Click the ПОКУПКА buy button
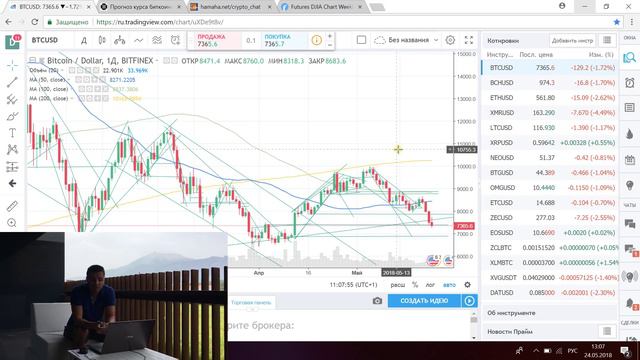Viewport: 640px width, 360px height. click(x=282, y=40)
